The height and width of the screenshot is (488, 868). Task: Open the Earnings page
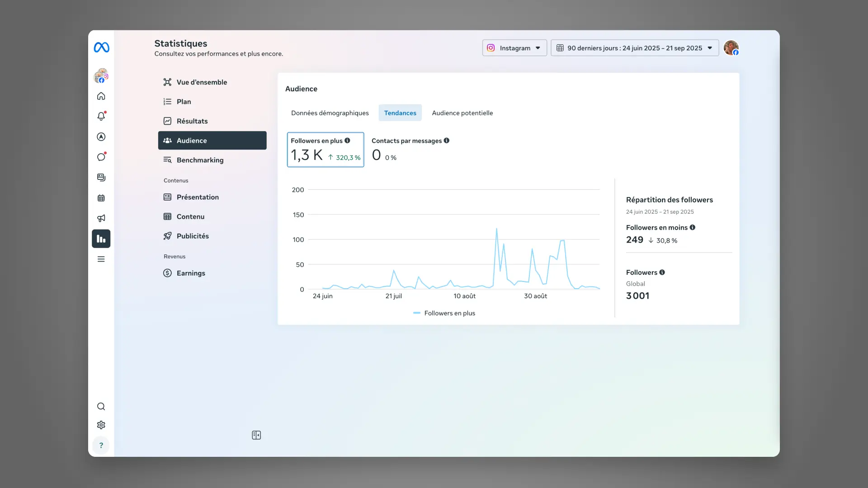coord(190,273)
